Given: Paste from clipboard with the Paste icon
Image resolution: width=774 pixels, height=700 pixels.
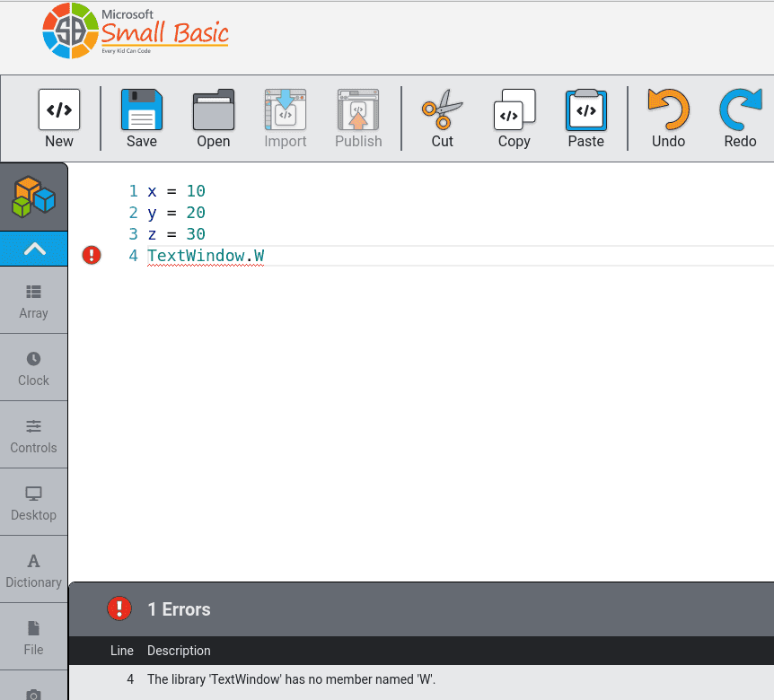Looking at the screenshot, I should pyautogui.click(x=586, y=109).
